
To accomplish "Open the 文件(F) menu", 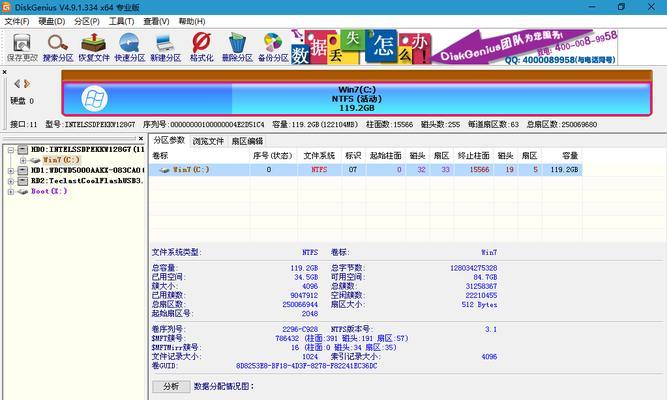I will (x=17, y=21).
